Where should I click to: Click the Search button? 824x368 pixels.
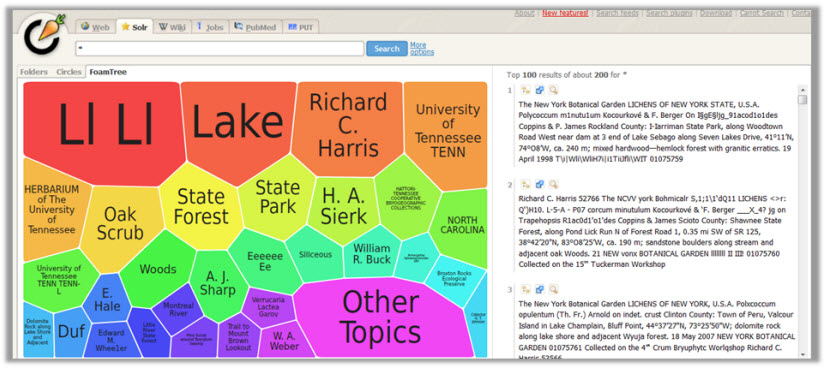click(387, 48)
